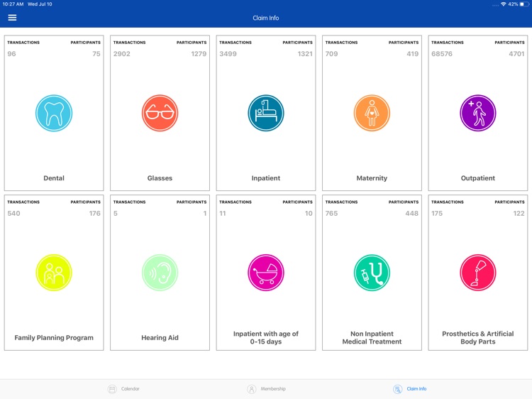This screenshot has height=399, width=532.
Task: Open Prosthetics & Artificial Body Parts label
Action: pyautogui.click(x=477, y=337)
